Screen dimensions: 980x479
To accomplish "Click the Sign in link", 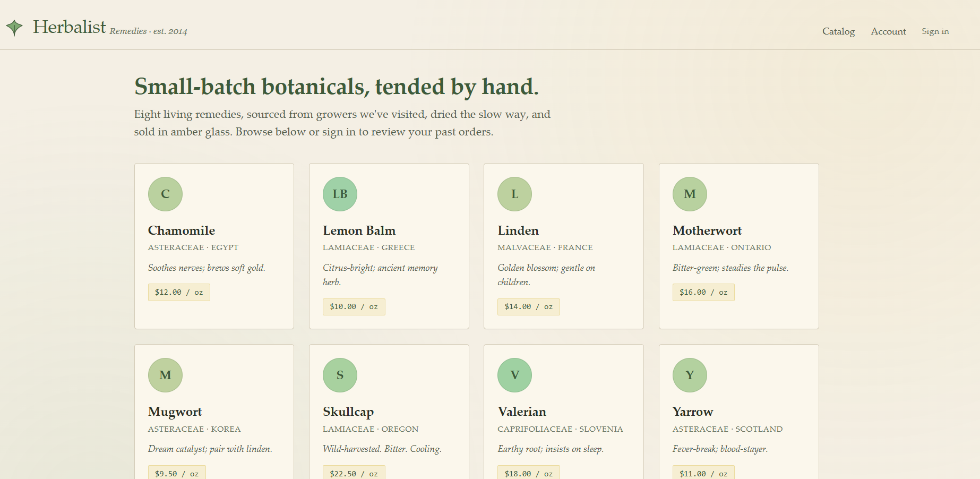I will [x=935, y=31].
